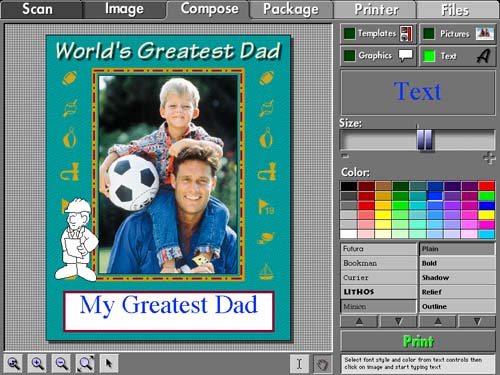Click the 'My Greatest Dad' text box

click(x=169, y=312)
